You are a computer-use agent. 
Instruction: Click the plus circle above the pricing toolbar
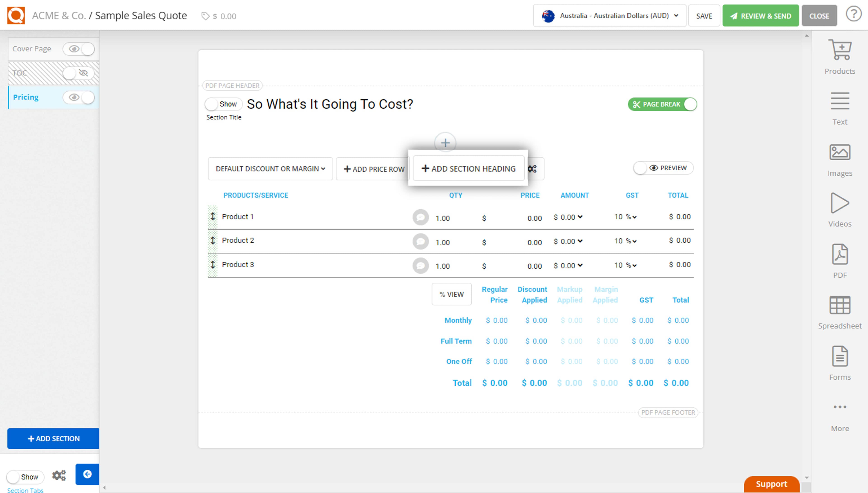point(445,143)
